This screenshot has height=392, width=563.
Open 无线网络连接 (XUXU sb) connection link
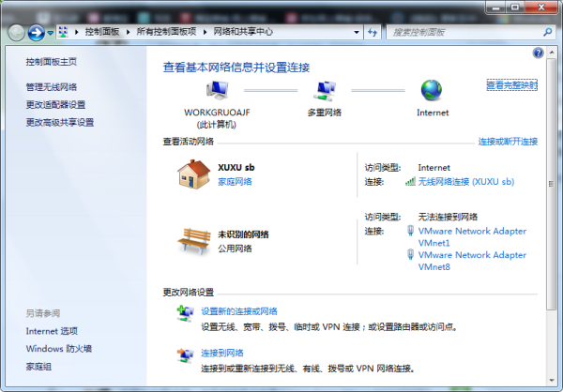tap(466, 182)
